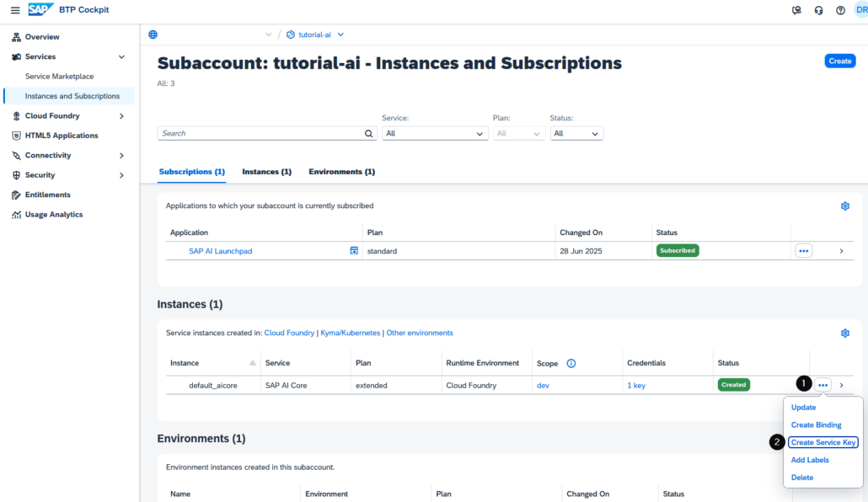This screenshot has width=868, height=502.
Task: Expand the Connectivity section
Action: 122,156
